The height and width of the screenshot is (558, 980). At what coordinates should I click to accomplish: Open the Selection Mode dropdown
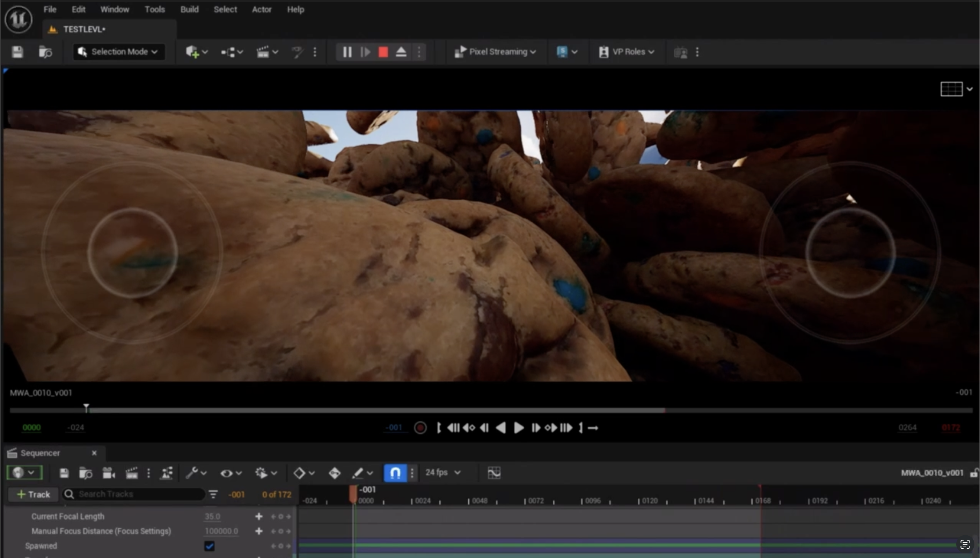119,52
